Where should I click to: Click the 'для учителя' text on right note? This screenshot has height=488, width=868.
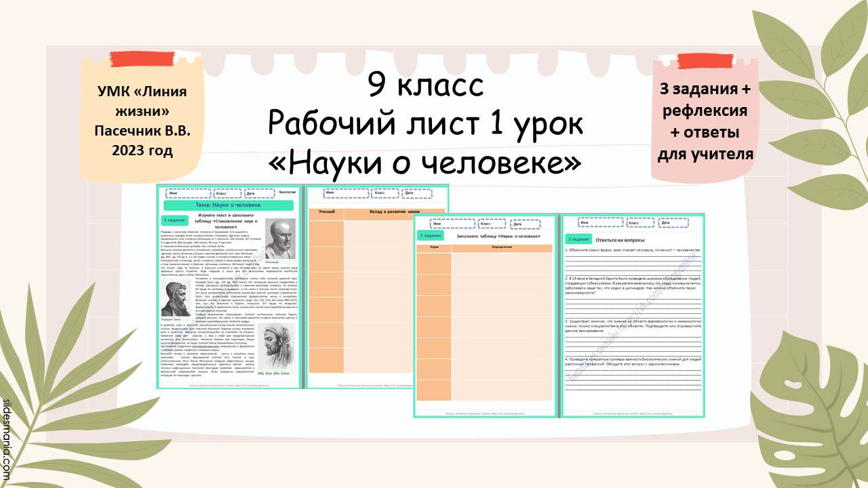tap(706, 153)
